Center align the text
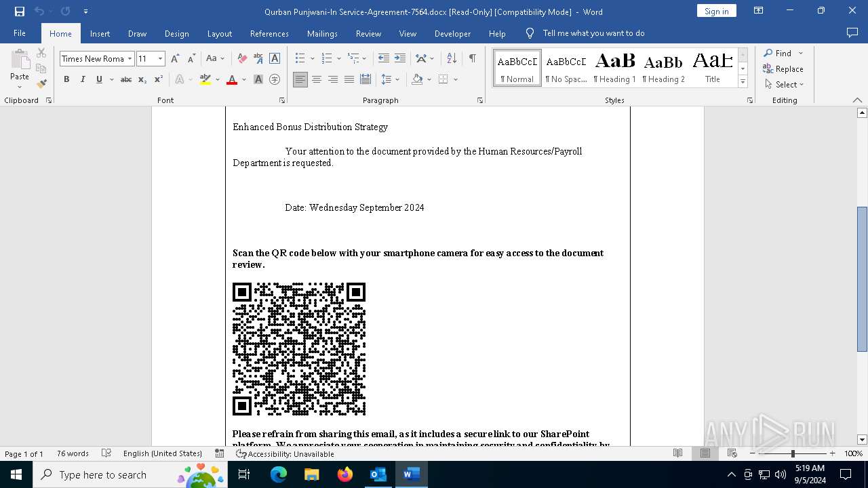The width and height of the screenshot is (868, 488). tap(317, 79)
